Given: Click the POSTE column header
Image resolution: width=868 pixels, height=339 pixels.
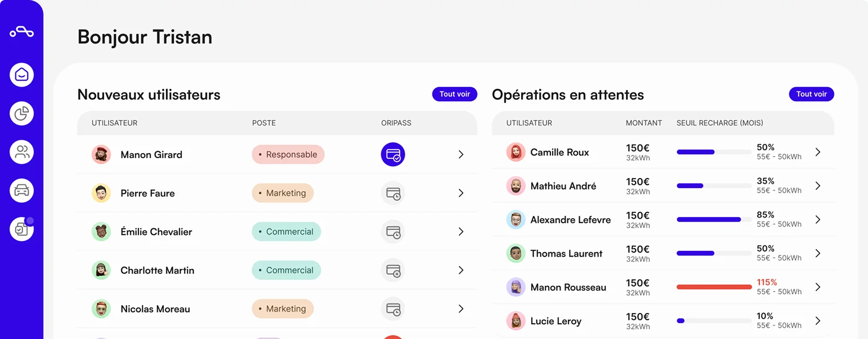Looking at the screenshot, I should [x=264, y=123].
